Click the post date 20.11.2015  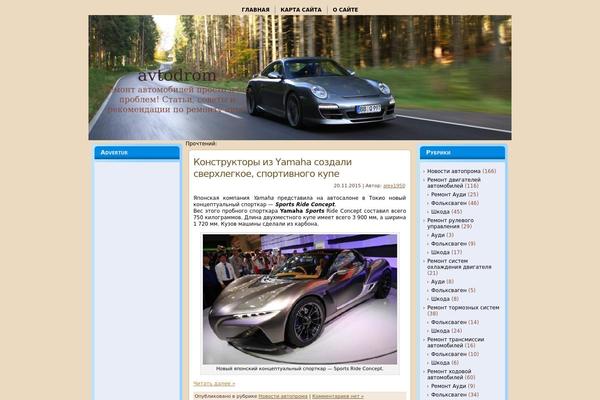(347, 186)
